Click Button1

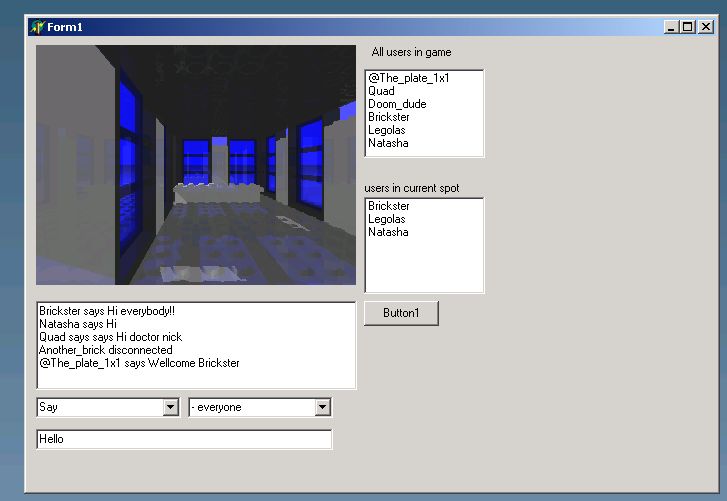(401, 313)
